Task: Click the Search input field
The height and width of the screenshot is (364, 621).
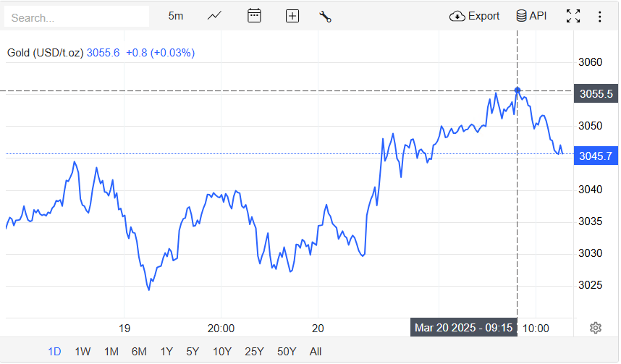Action: (x=76, y=17)
